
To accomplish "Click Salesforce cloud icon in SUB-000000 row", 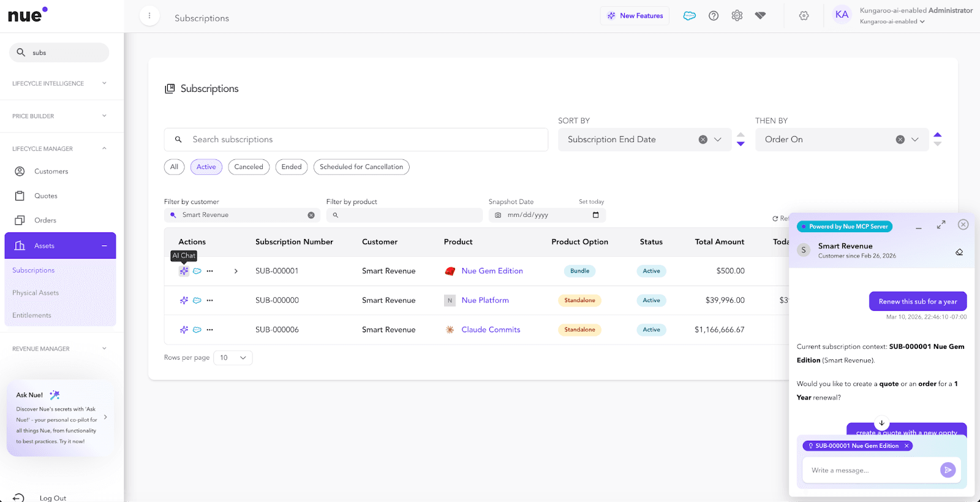I will (x=197, y=300).
